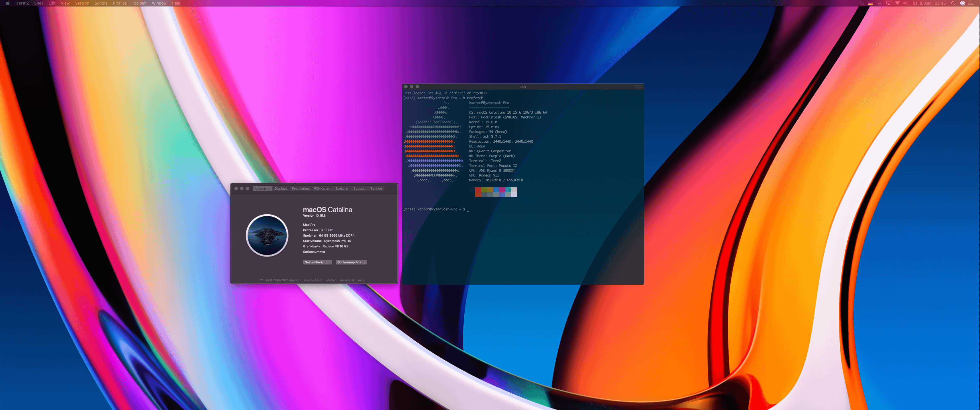The height and width of the screenshot is (410, 980).
Task: Switch to the Speicher tab
Action: (342, 189)
